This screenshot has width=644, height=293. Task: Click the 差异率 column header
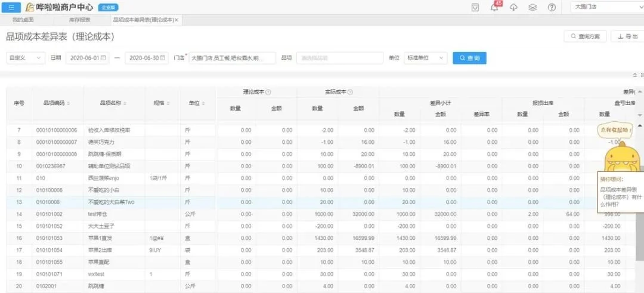click(481, 114)
